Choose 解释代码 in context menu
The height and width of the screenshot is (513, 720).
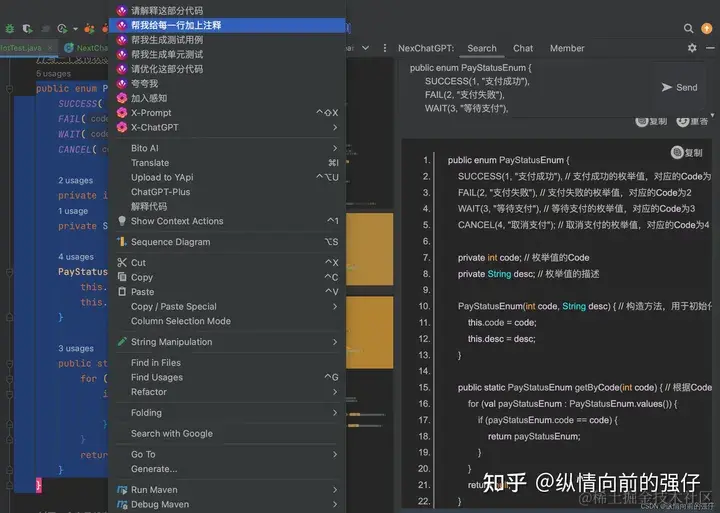coord(227,206)
